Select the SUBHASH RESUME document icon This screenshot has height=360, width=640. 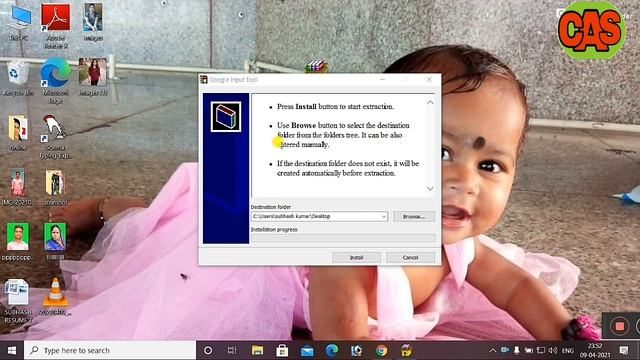click(18, 301)
